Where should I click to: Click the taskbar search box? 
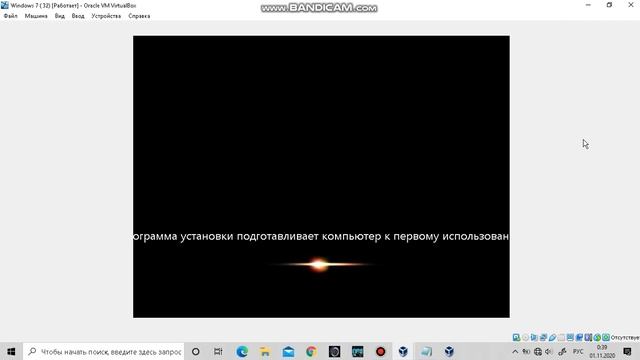coord(104,351)
